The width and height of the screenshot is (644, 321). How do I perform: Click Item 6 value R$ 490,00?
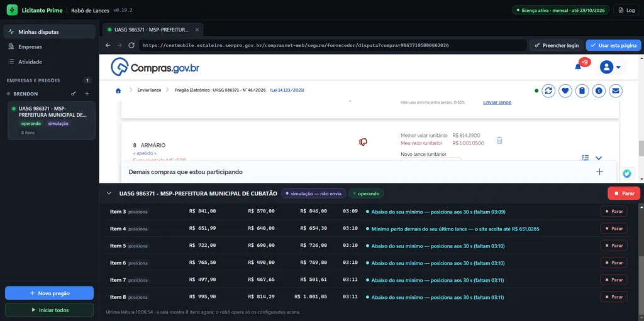[x=261, y=263]
